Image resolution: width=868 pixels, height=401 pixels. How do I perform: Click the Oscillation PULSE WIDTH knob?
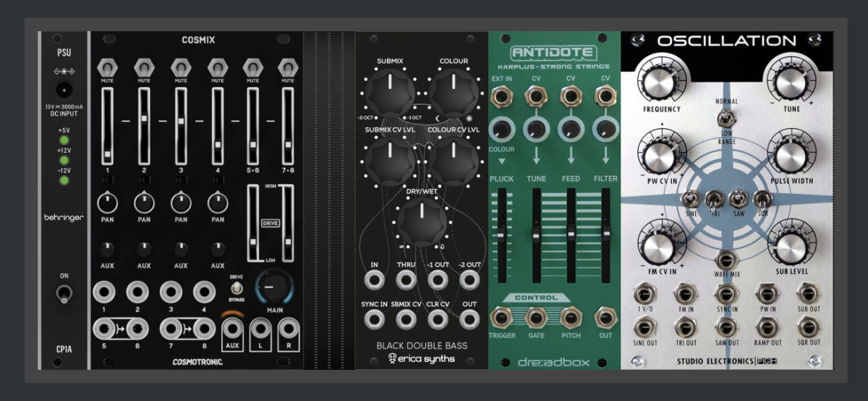click(x=791, y=155)
